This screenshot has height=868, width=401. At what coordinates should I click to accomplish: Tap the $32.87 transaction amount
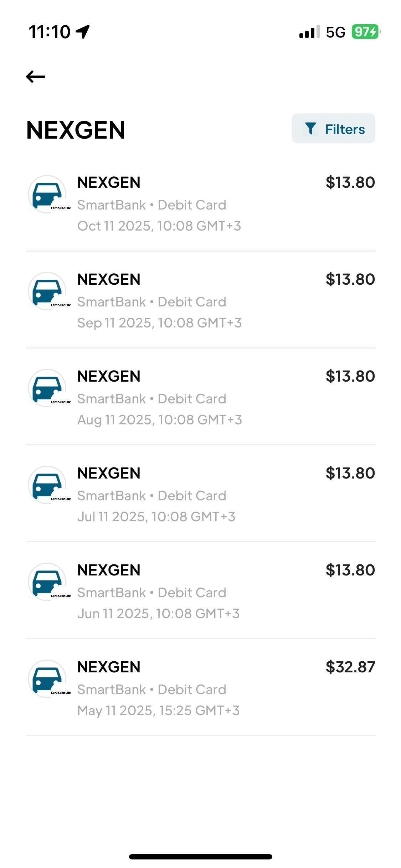(x=350, y=667)
